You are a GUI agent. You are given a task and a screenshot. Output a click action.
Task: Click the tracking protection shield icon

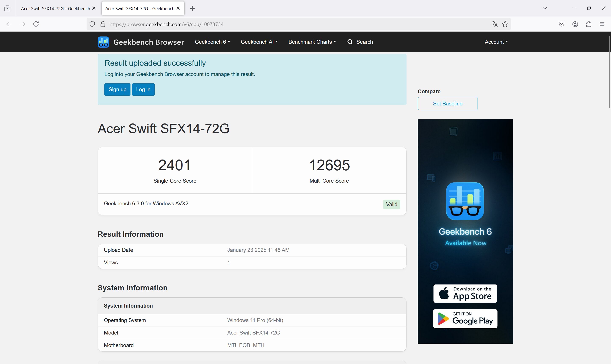[92, 24]
